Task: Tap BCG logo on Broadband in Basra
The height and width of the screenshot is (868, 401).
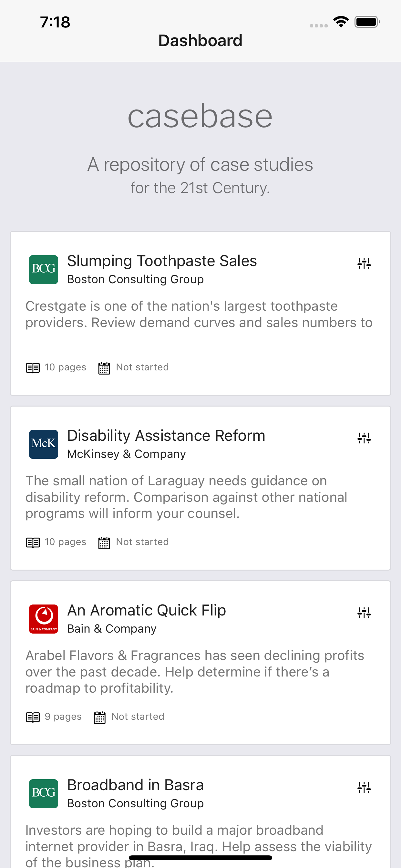Action: point(44,793)
